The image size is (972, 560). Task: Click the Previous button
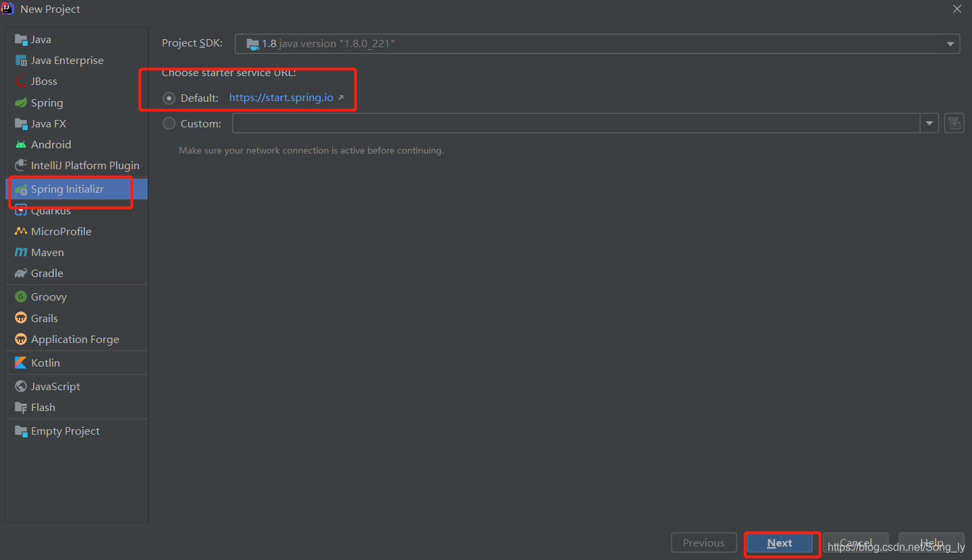click(704, 543)
